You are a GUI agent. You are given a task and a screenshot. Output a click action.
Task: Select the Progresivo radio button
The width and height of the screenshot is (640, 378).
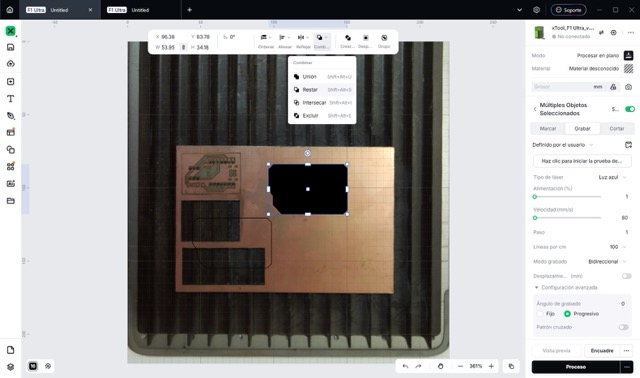click(567, 314)
